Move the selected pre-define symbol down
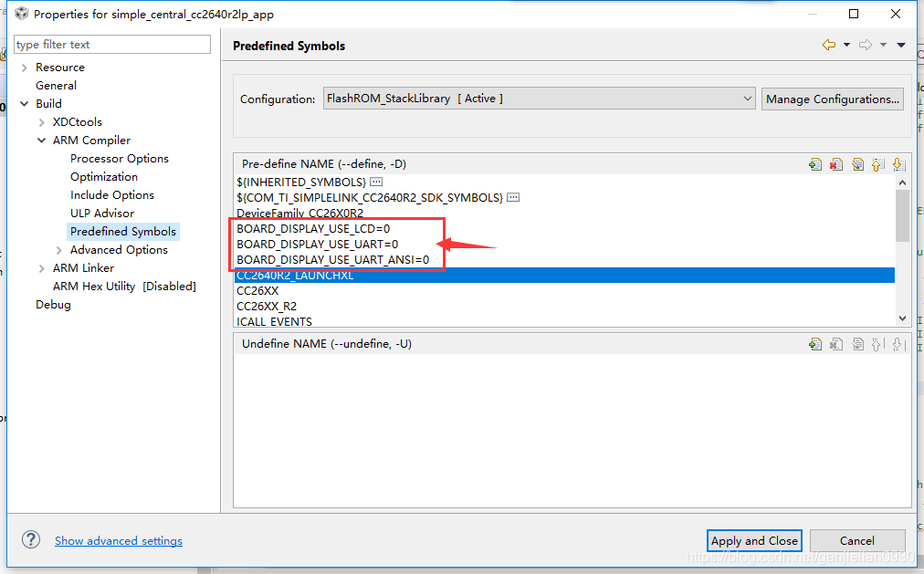924x574 pixels. [x=898, y=164]
